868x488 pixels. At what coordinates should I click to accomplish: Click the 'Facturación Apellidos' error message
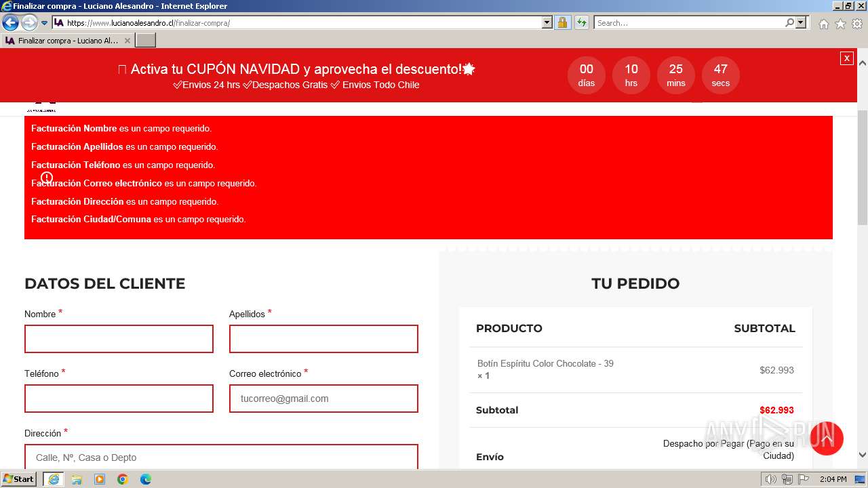coord(125,146)
